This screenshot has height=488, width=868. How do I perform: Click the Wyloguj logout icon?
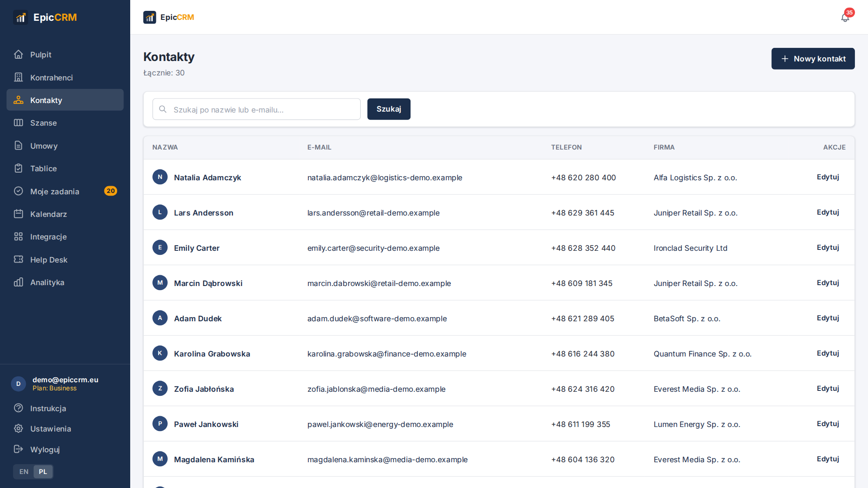point(19,449)
